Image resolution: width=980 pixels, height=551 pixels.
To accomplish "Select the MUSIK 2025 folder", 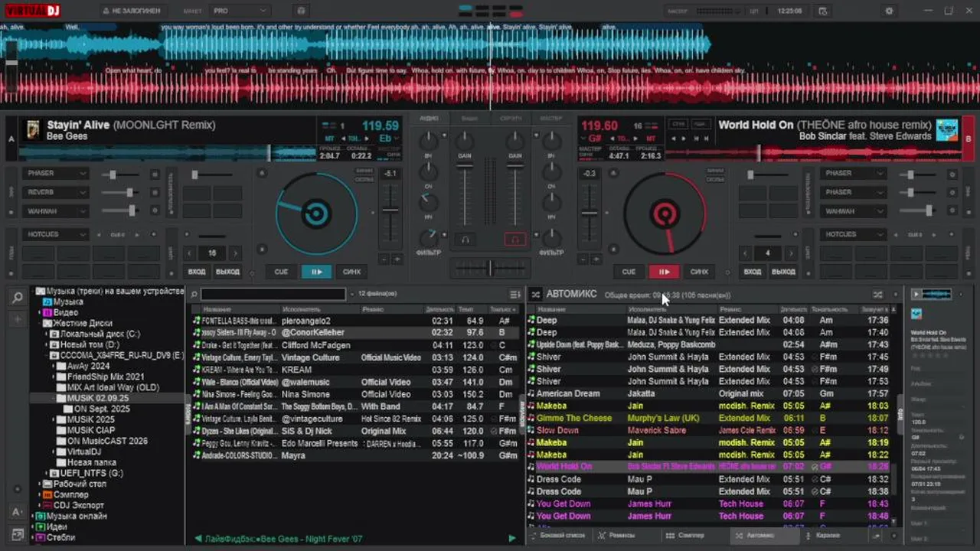I will tap(90, 420).
